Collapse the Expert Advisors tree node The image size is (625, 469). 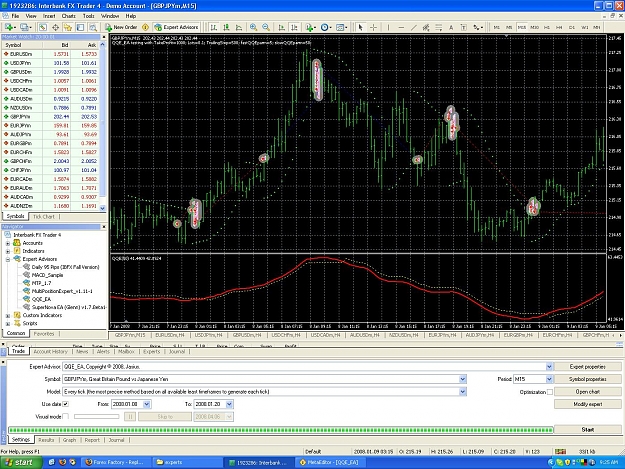coord(8,259)
